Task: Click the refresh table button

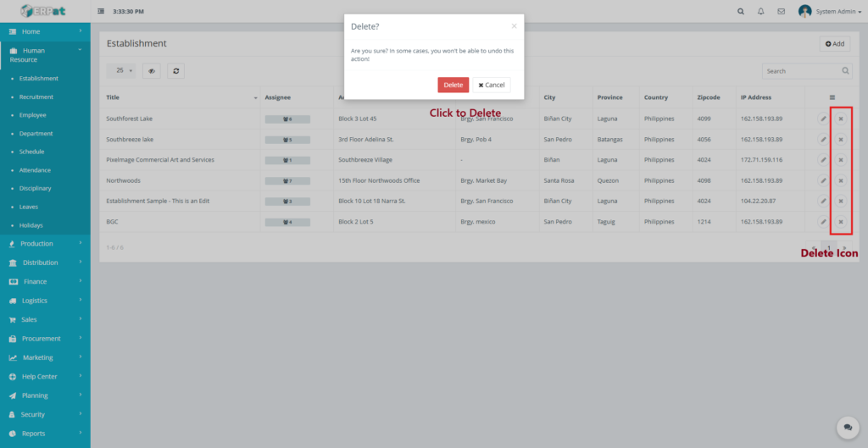Action: [176, 71]
